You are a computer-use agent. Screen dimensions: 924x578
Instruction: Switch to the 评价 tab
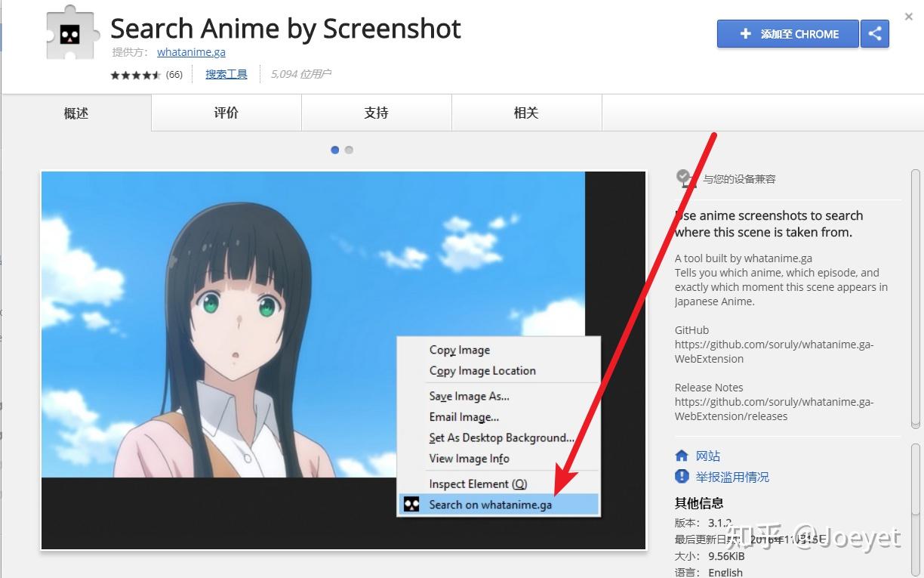pyautogui.click(x=226, y=113)
